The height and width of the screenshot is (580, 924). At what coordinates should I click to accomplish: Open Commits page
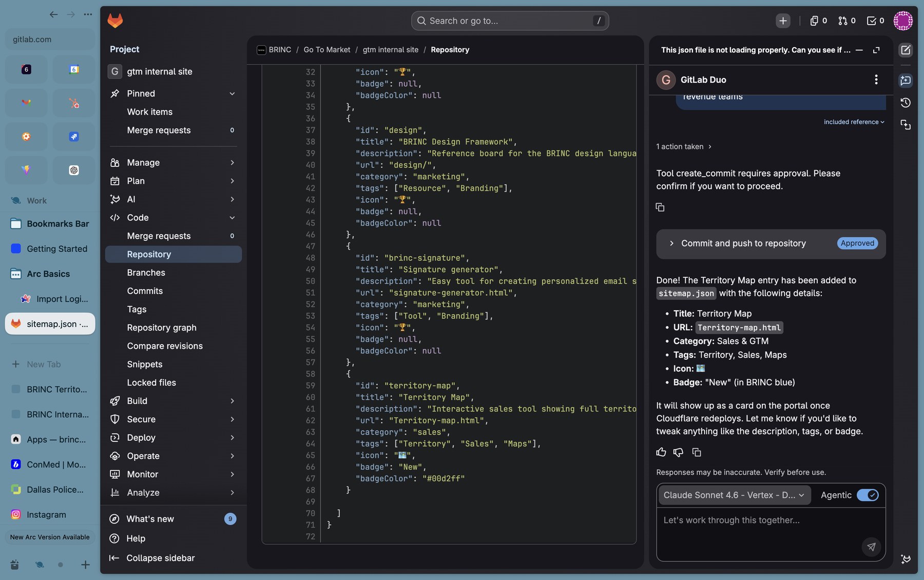click(x=173, y=291)
